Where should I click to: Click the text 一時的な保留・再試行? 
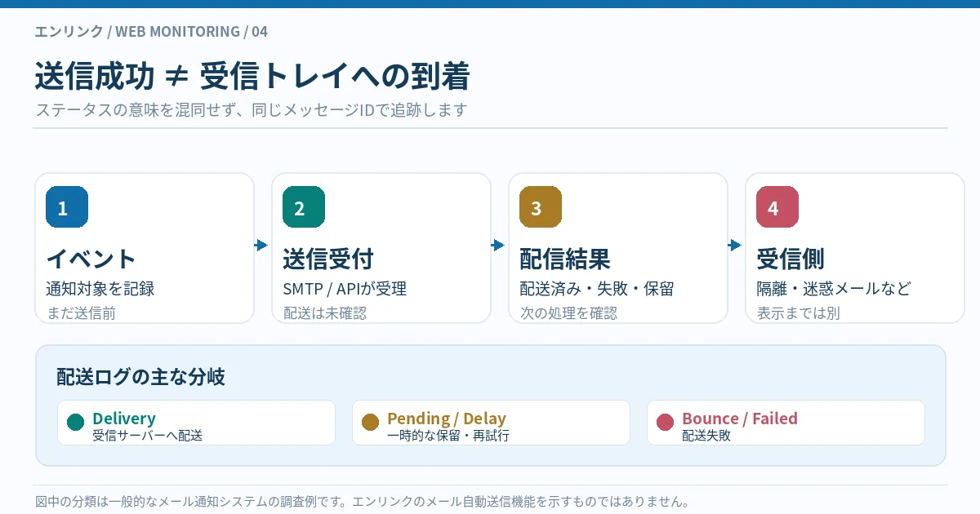point(448,436)
